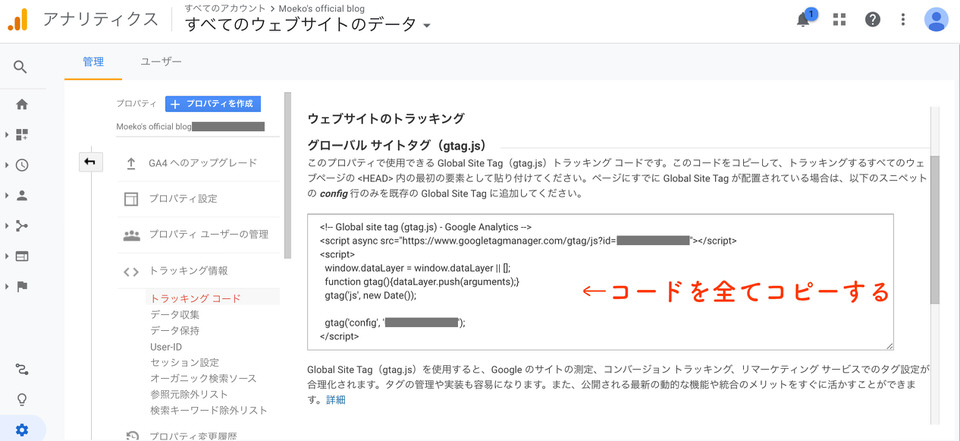
Task: Select データ収集 menu item
Action: (174, 315)
